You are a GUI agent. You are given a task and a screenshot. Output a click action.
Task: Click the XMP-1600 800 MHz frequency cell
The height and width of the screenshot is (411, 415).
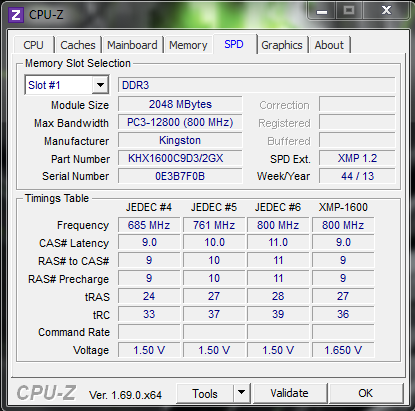(x=343, y=225)
